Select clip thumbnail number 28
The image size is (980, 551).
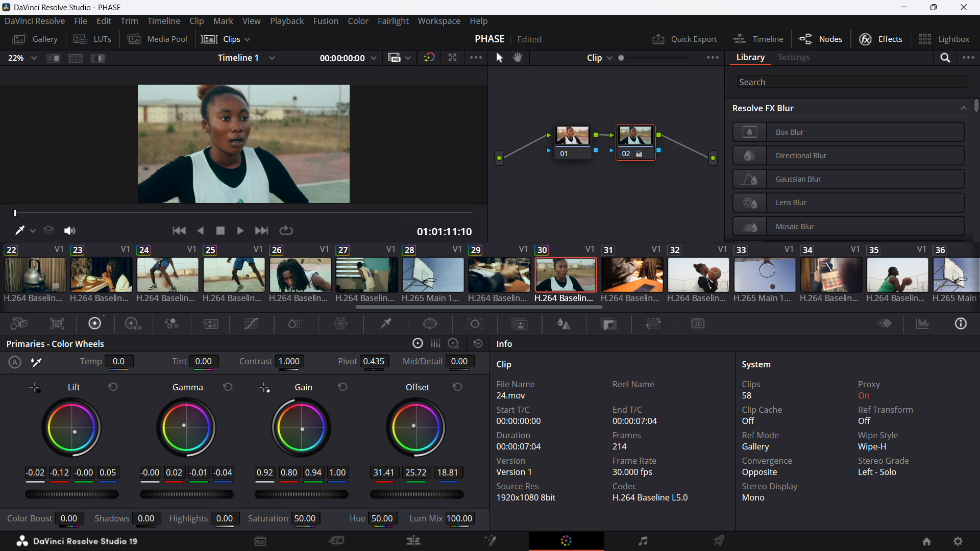(x=432, y=274)
